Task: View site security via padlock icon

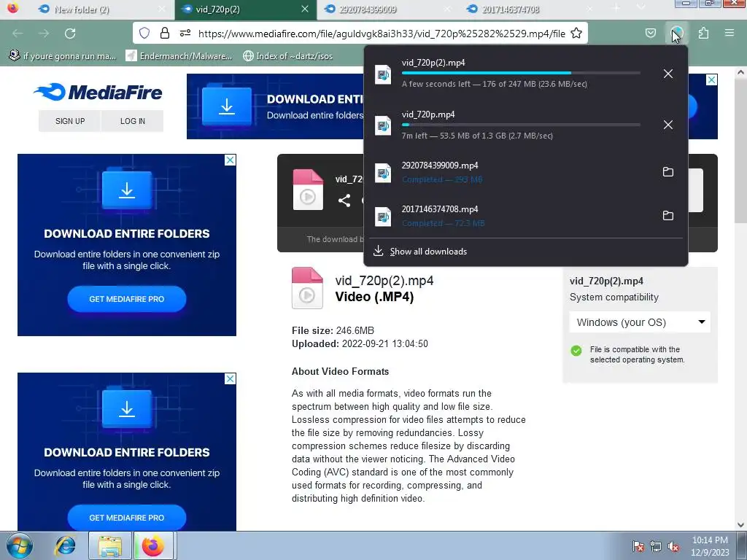Action: point(165,34)
